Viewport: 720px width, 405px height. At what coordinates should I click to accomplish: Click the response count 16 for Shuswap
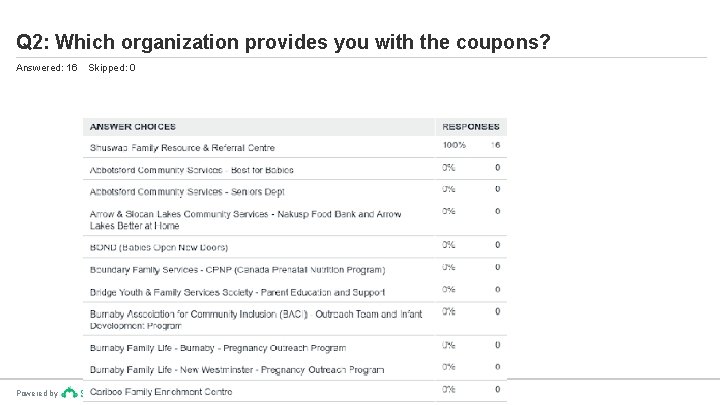point(496,145)
